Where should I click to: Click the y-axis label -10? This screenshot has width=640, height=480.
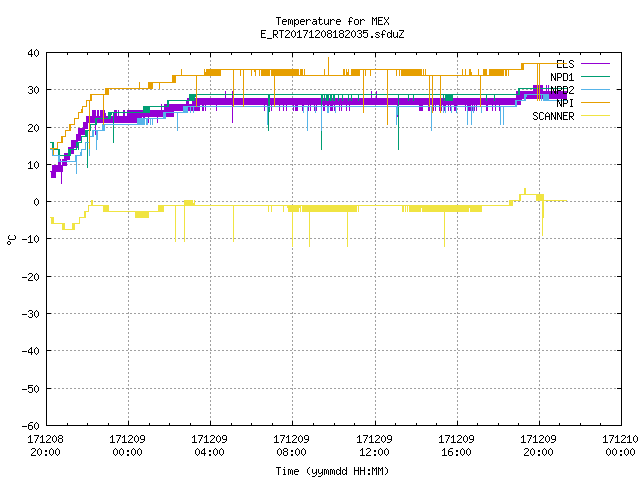[31, 239]
